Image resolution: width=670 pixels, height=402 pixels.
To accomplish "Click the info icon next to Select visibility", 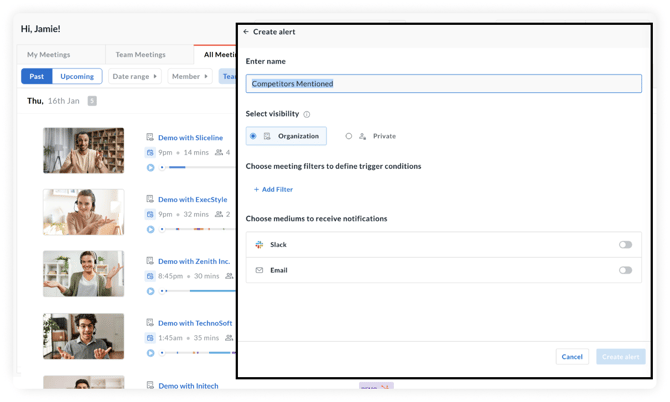I will click(x=307, y=114).
